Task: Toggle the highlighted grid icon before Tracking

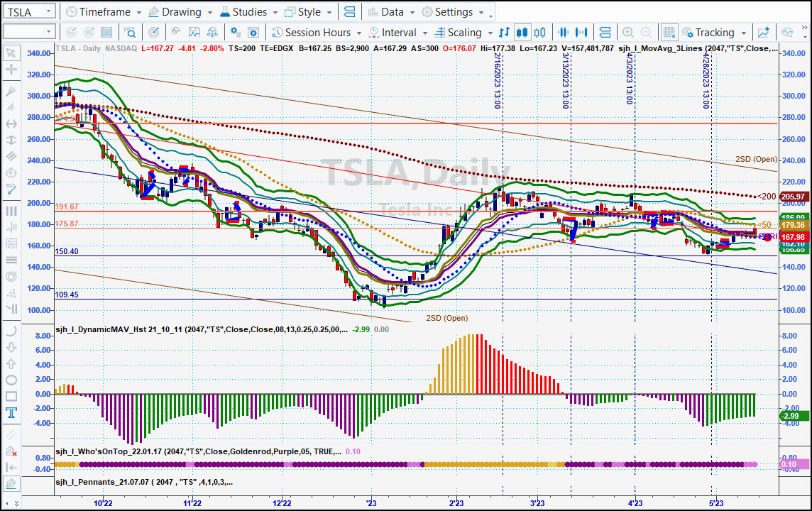Action: pos(669,33)
